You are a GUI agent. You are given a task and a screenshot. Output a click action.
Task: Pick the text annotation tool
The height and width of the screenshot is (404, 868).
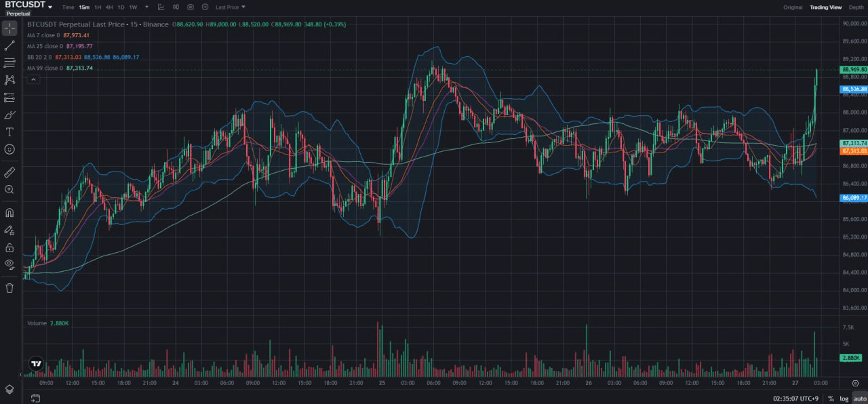coord(9,132)
